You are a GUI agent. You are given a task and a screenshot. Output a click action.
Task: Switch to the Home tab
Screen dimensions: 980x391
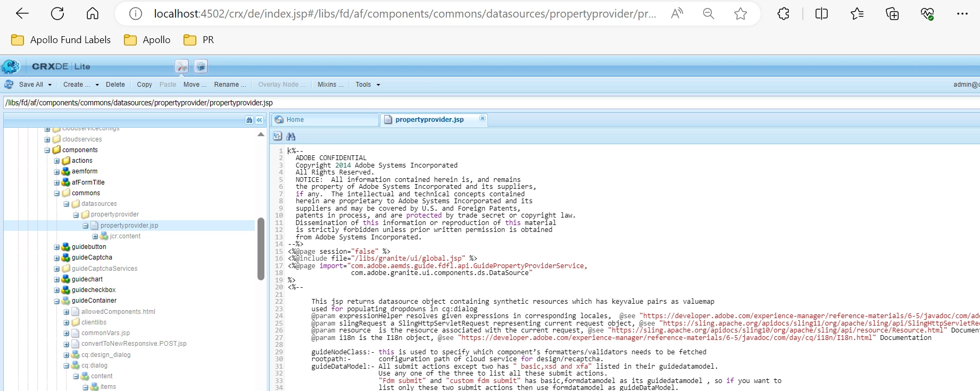pos(325,120)
